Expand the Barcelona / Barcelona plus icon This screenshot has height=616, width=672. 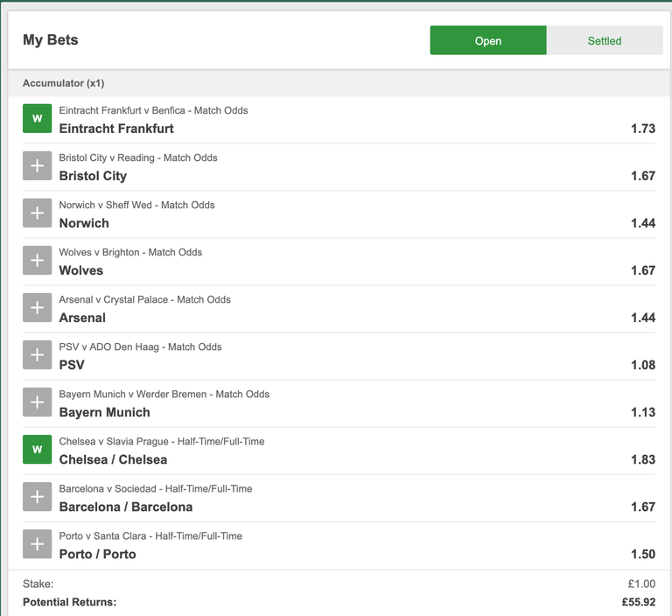pyautogui.click(x=38, y=496)
